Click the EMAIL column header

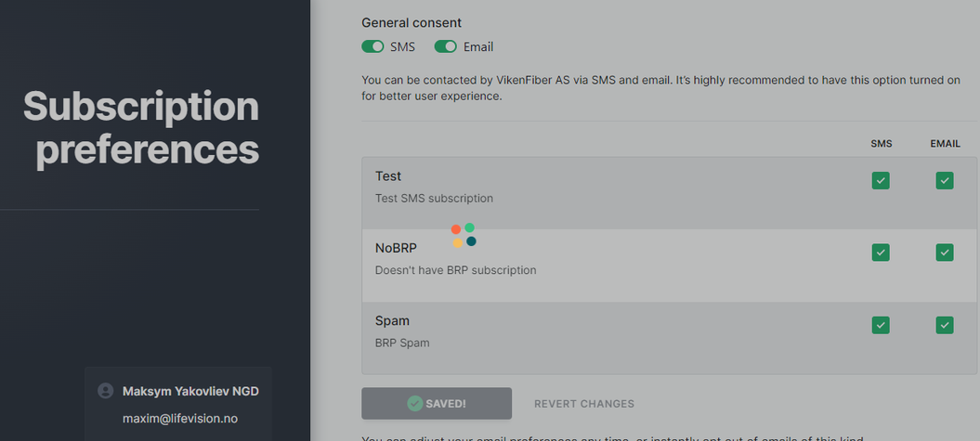pos(945,144)
